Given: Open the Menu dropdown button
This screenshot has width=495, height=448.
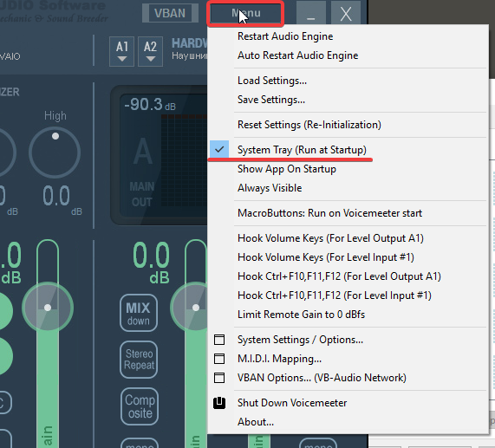Looking at the screenshot, I should tap(245, 13).
